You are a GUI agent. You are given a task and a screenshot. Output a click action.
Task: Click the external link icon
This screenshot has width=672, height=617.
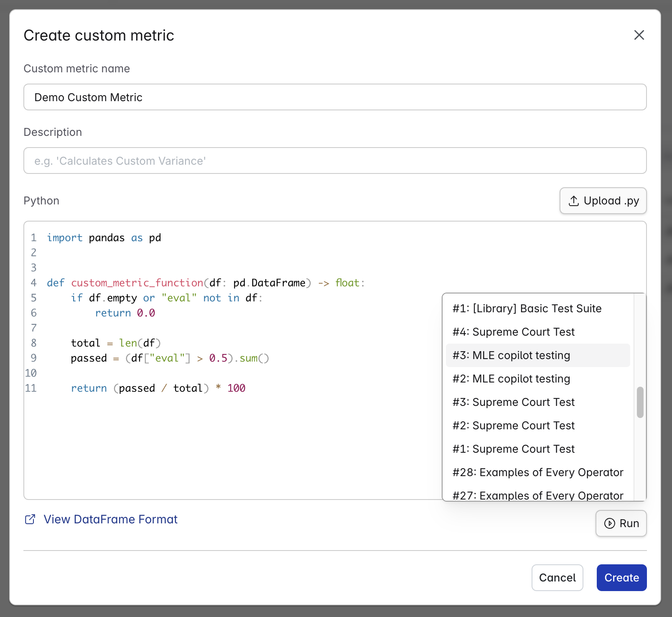[x=30, y=519]
